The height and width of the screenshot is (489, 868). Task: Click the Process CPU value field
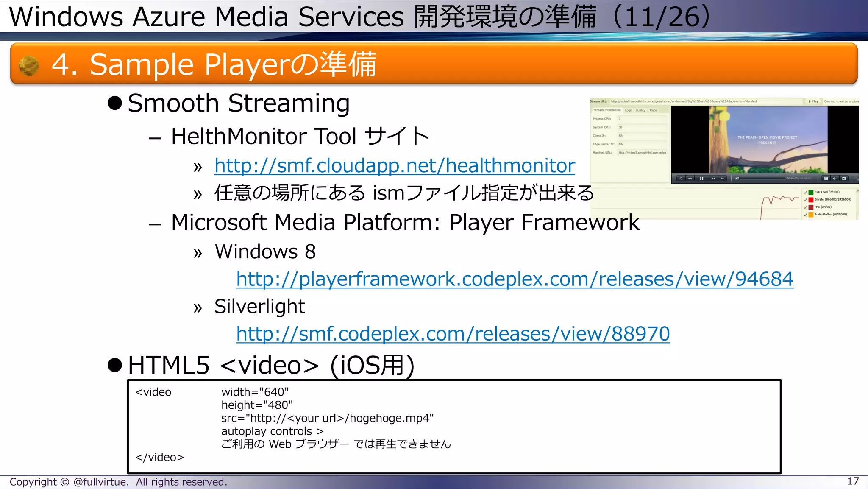[642, 119]
